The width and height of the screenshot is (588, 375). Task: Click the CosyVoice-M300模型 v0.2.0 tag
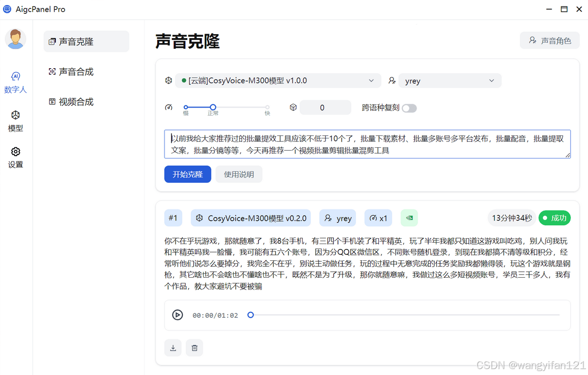[251, 218]
